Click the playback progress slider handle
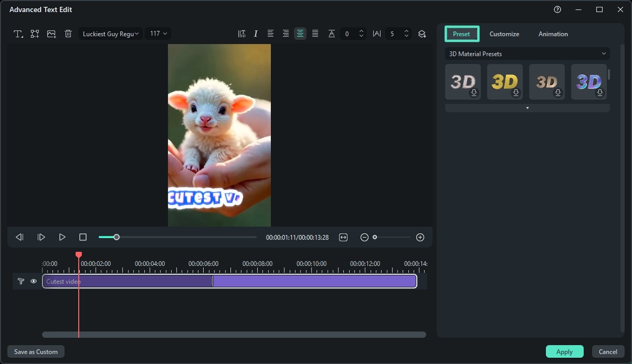This screenshot has width=632, height=364. tap(116, 237)
